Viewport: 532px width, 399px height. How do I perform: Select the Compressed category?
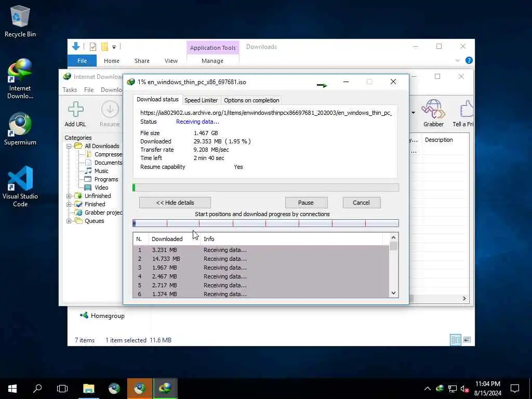104,154
